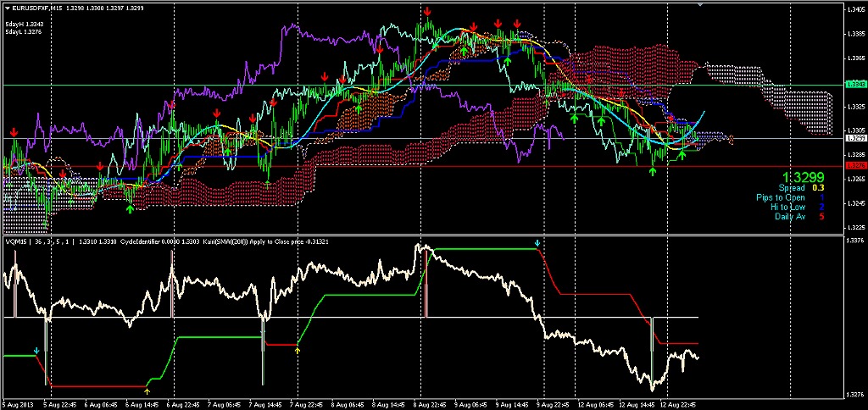The width and height of the screenshot is (868, 410).
Task: Select the highest red sell arrow at chart peak
Action: click(x=427, y=11)
